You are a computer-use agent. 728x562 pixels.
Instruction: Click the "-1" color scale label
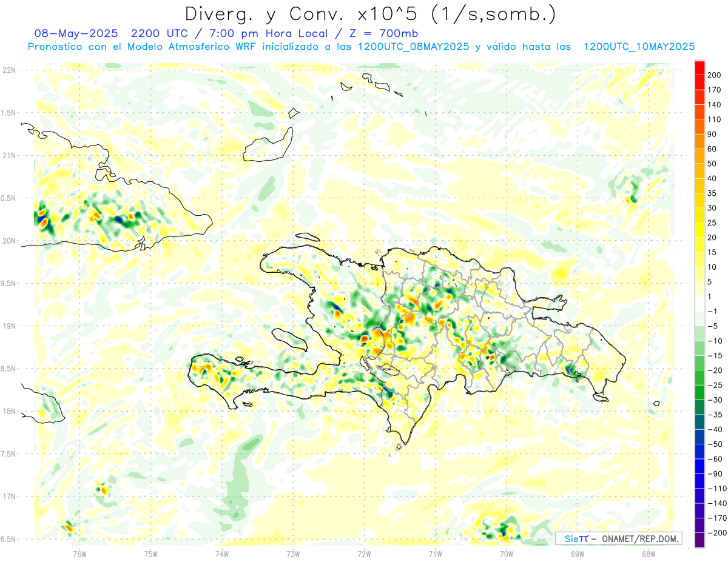tap(712, 311)
